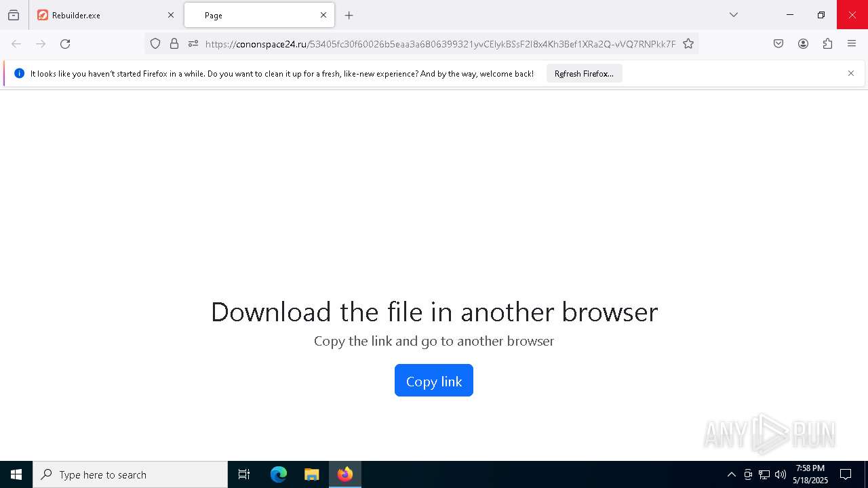Go forward one page
Image resolution: width=868 pixels, height=488 pixels.
click(41, 44)
